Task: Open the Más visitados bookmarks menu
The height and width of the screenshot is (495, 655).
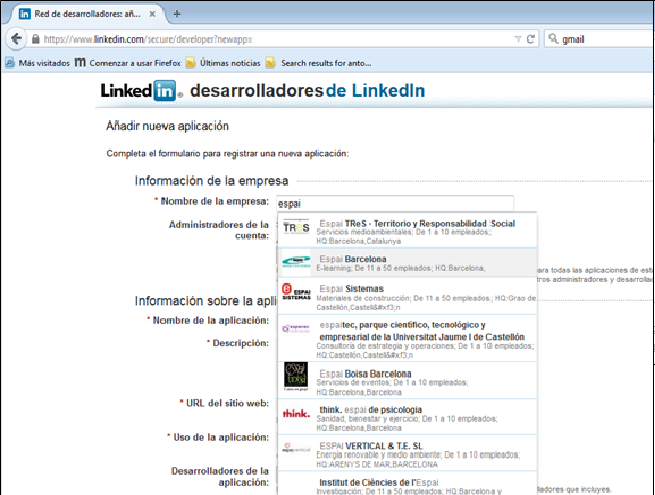Action: (x=40, y=62)
